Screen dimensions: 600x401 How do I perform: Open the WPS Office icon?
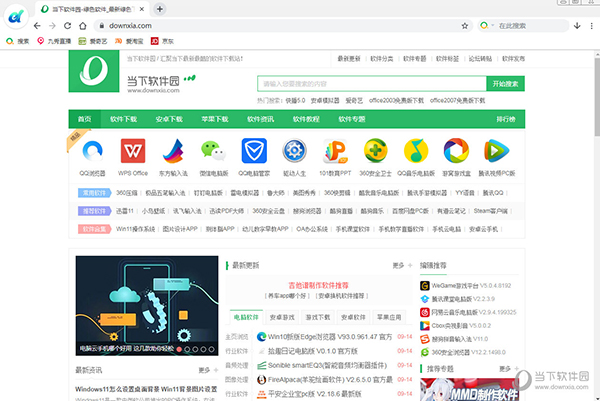[x=133, y=151]
